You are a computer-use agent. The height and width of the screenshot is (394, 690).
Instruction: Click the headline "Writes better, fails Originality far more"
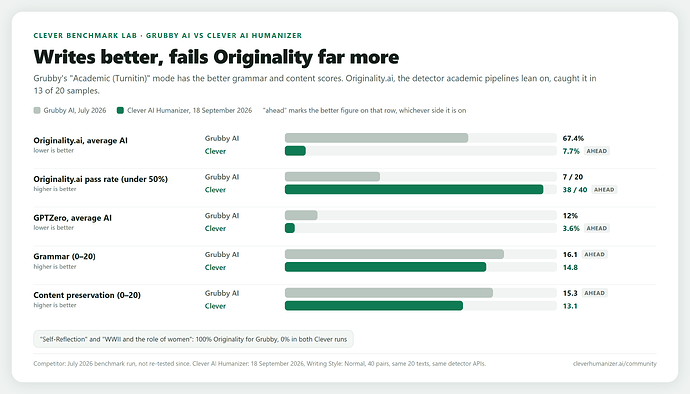pos(216,57)
